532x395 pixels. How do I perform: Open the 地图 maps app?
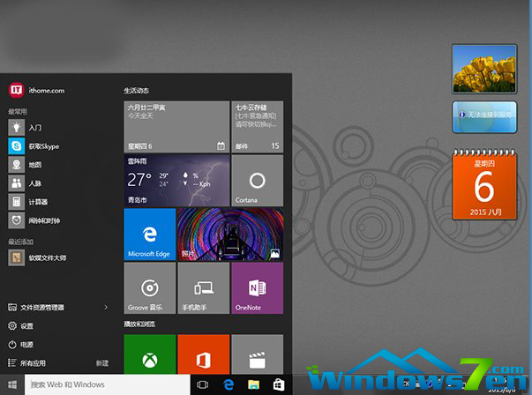pyautogui.click(x=59, y=165)
